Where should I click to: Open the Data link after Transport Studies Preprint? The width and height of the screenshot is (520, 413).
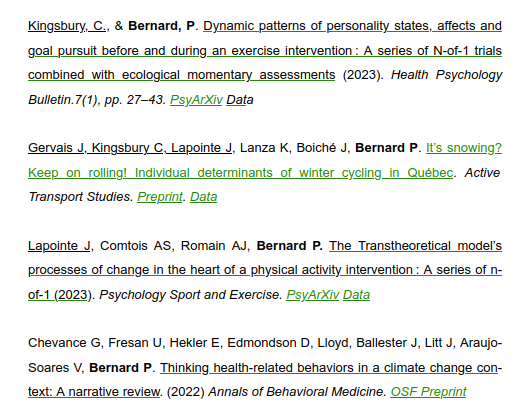(x=203, y=197)
